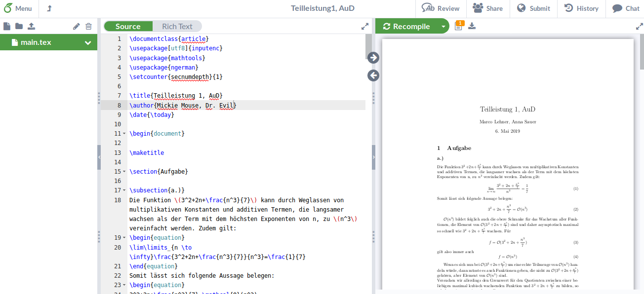Download the compiled PDF

coord(472,26)
